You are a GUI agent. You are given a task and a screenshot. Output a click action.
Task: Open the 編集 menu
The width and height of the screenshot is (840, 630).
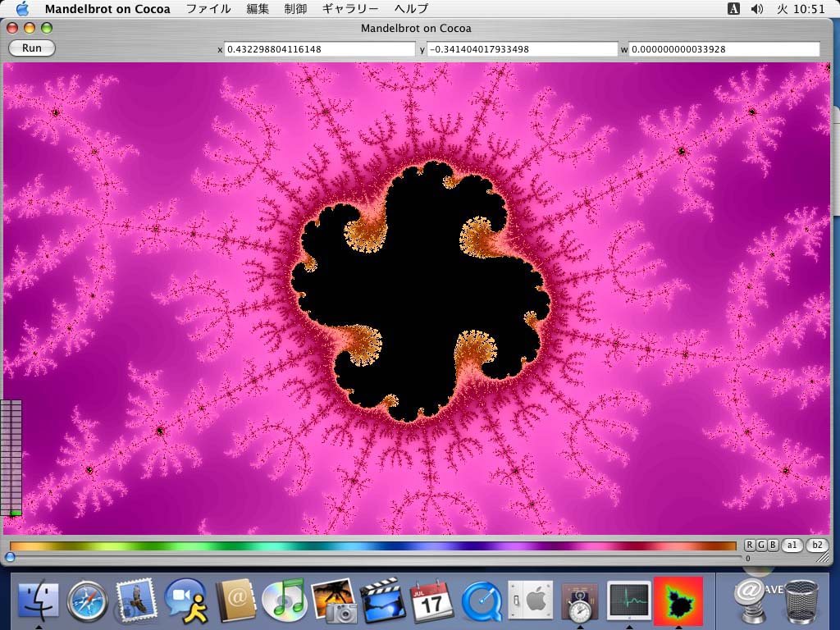(258, 8)
